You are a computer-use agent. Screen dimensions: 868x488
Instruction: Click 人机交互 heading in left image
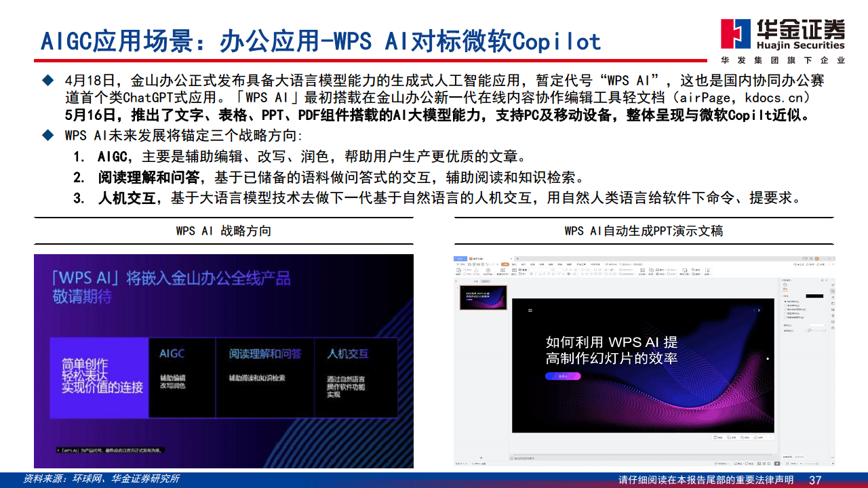pyautogui.click(x=348, y=353)
